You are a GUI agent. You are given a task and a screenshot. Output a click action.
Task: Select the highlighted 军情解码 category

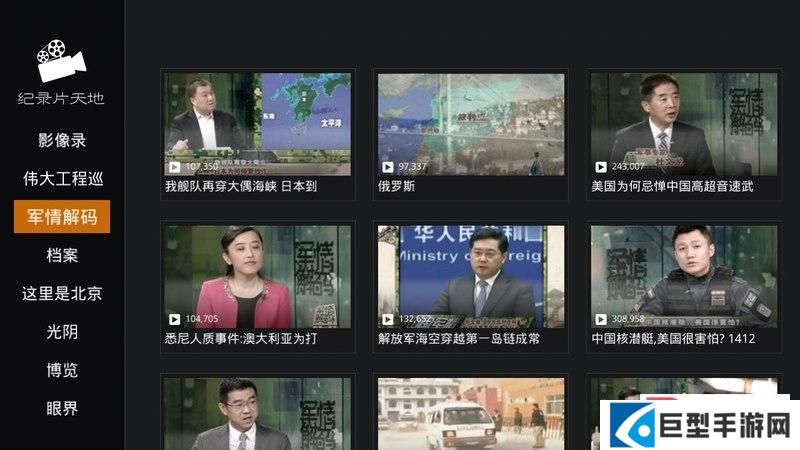62,217
